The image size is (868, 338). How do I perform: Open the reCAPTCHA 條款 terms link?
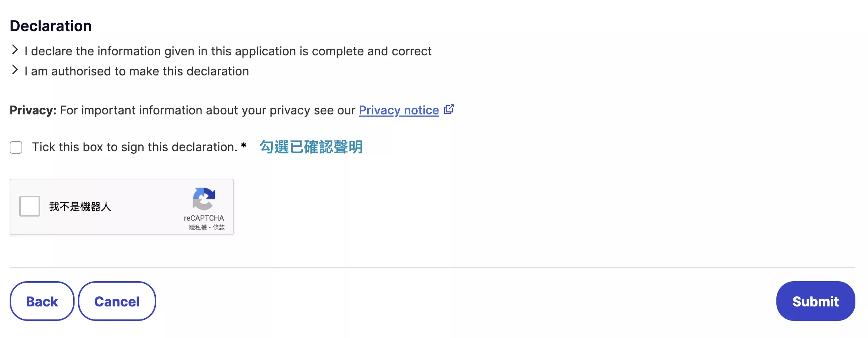pyautogui.click(x=219, y=227)
